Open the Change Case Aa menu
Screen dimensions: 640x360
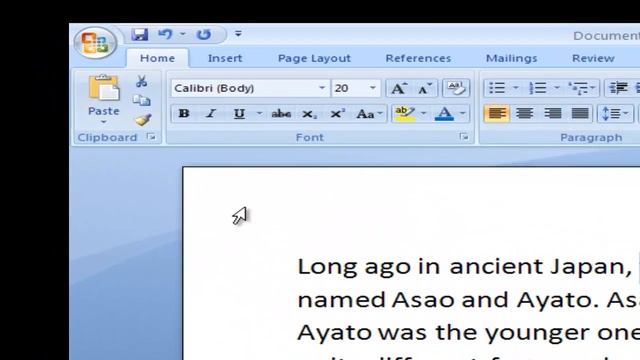tap(369, 114)
